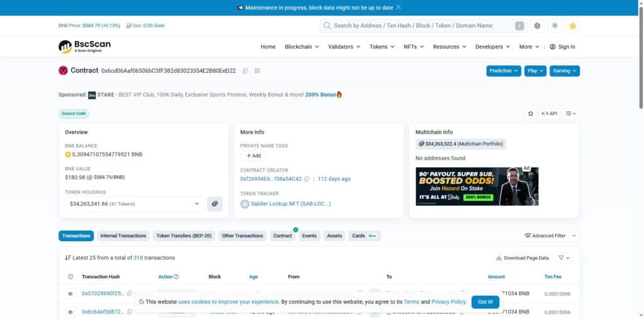Viewport: 644px width, 319px height.
Task: Click the Sablier token tracker icon
Action: (245, 204)
